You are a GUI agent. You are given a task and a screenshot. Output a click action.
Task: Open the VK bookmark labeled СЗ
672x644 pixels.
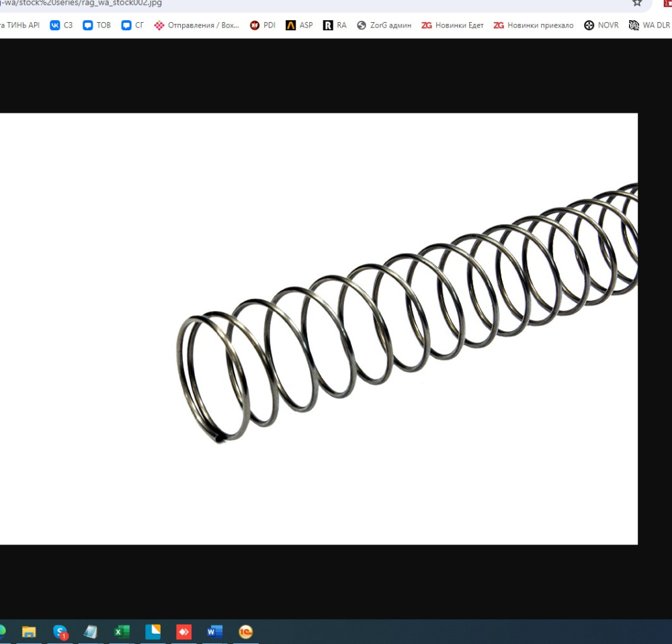pyautogui.click(x=61, y=26)
